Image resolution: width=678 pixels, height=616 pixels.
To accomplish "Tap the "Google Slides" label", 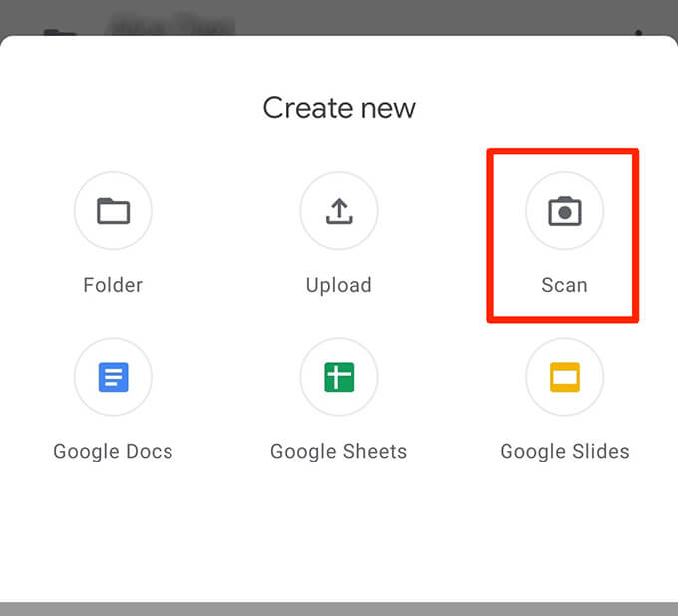I will coord(564,452).
